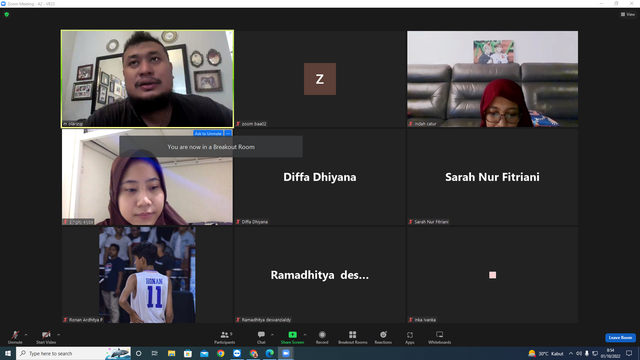Screen dimensions: 640x360
Task: Open the Apps panel
Action: tap(410, 337)
